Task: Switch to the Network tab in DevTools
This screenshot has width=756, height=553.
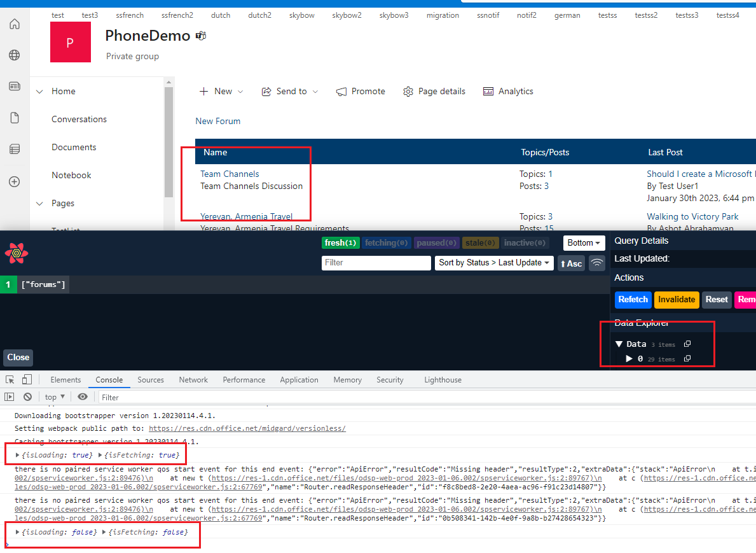Action: click(x=193, y=380)
